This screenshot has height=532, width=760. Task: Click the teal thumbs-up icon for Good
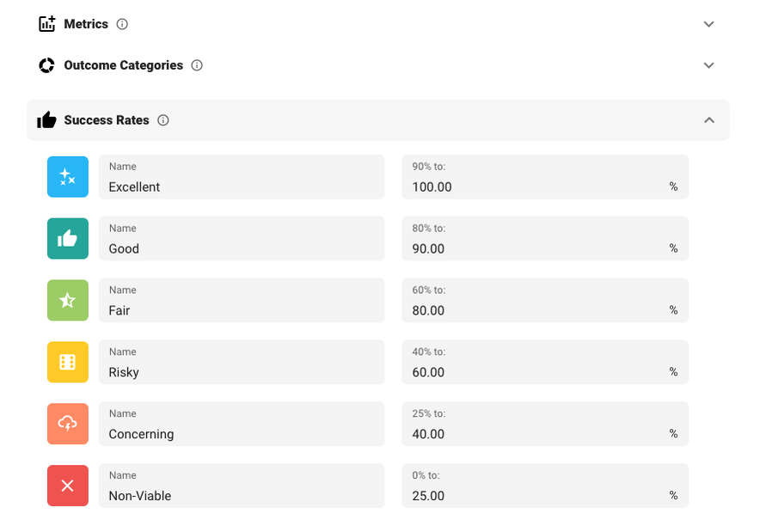pyautogui.click(x=67, y=239)
